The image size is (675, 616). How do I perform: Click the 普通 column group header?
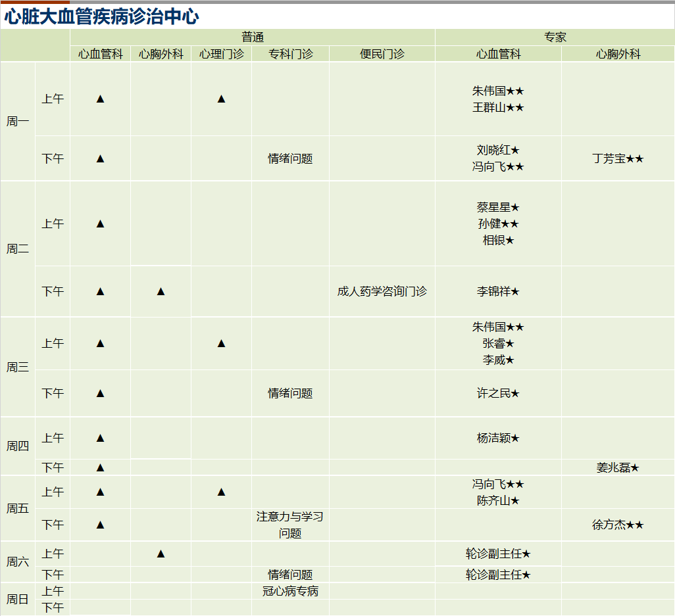coord(253,37)
